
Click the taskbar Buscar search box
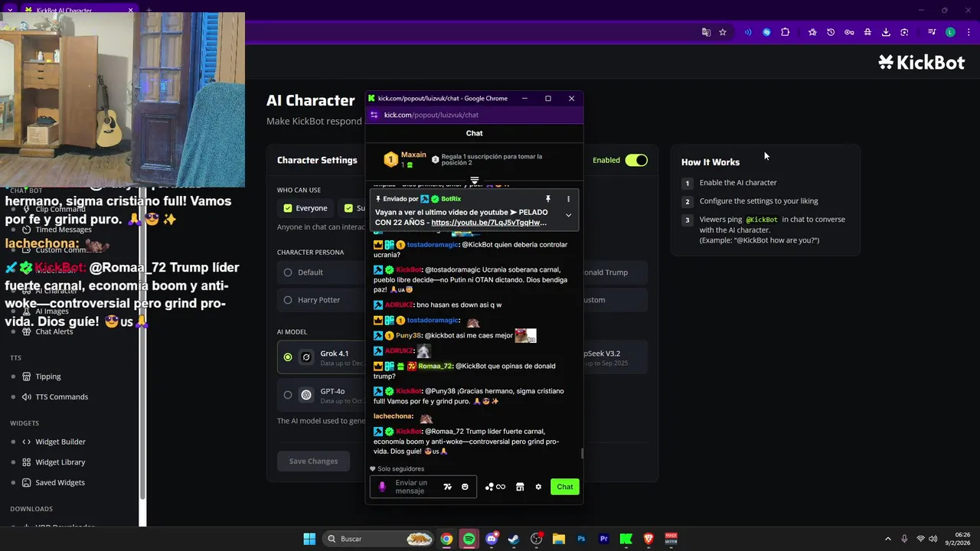click(379, 539)
